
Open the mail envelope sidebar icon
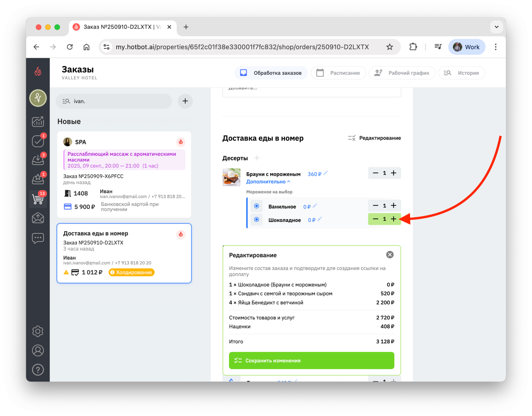pos(38,218)
